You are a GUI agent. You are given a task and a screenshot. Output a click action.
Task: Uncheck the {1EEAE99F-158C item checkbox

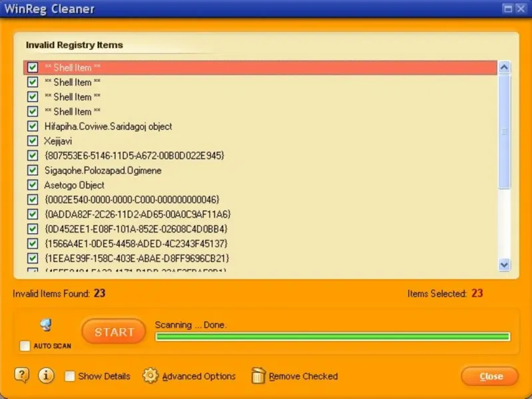pos(33,258)
